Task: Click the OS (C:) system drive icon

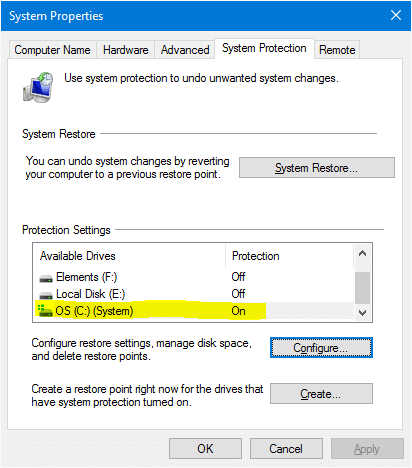Action: [x=45, y=311]
